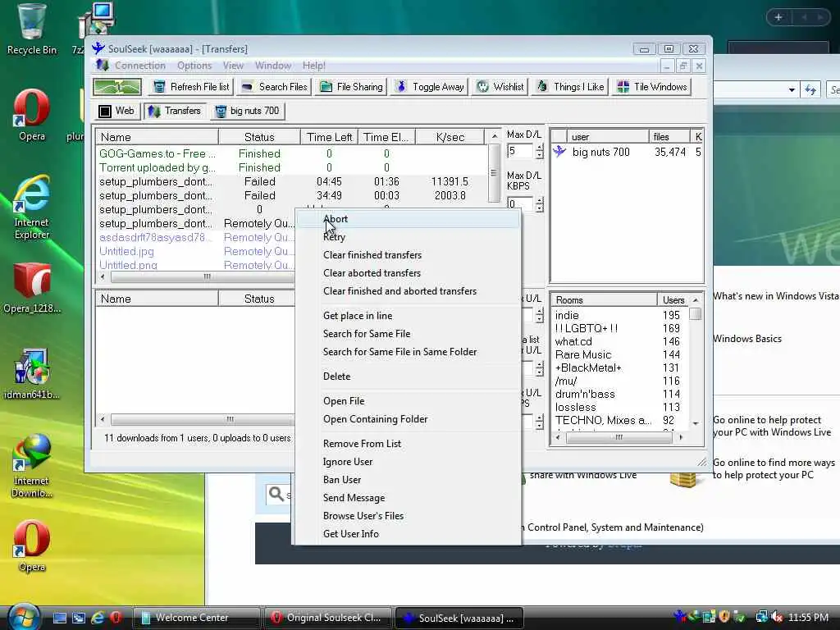Click the K/sec column header
This screenshot has width=840, height=630.
point(450,137)
